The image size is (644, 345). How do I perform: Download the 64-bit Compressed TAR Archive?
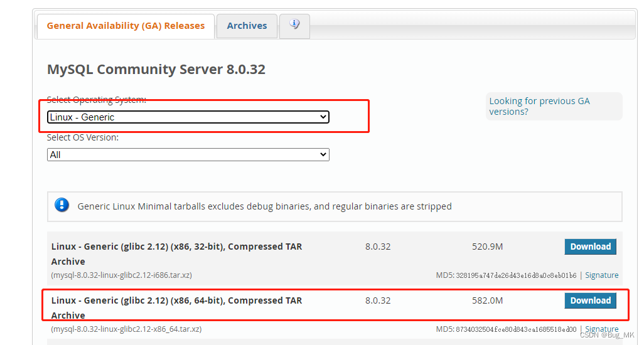click(x=590, y=300)
